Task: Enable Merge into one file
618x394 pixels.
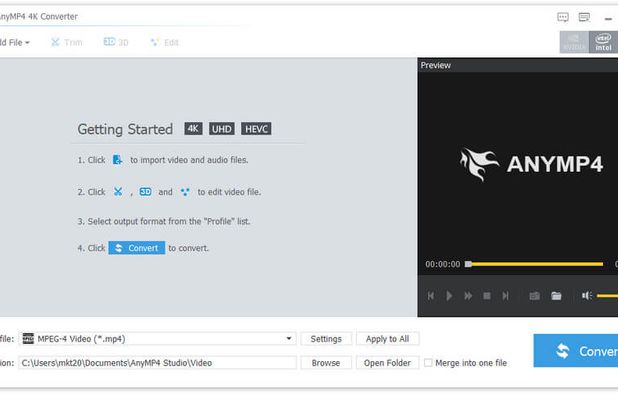Action: click(x=428, y=362)
